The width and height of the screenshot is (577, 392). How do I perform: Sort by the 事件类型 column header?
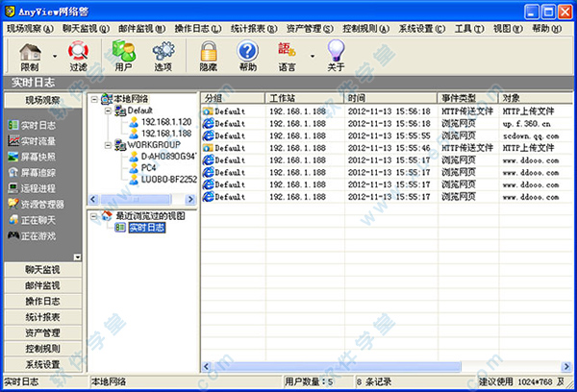click(x=467, y=98)
